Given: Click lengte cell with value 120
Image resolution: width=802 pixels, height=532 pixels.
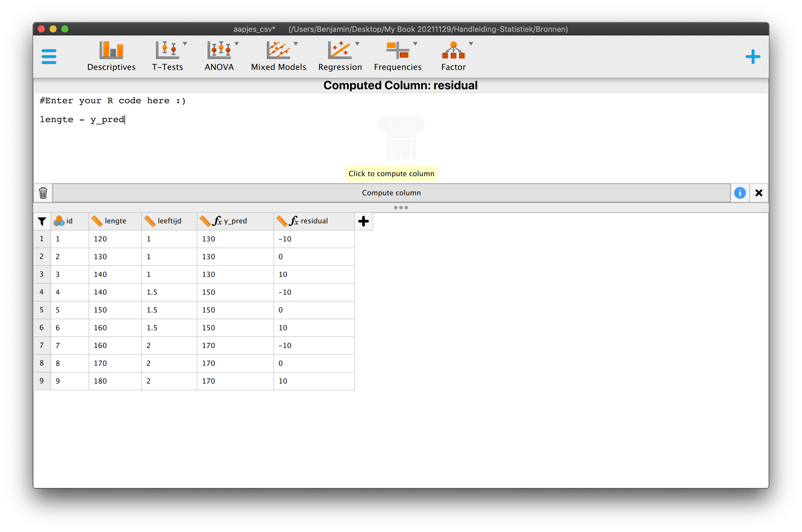Looking at the screenshot, I should [115, 239].
